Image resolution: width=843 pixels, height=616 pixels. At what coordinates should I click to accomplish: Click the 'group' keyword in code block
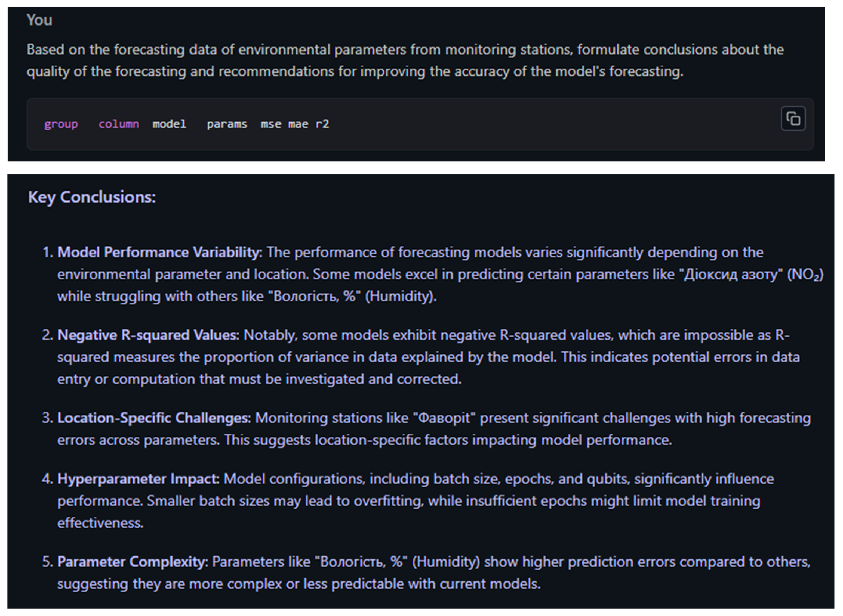[61, 124]
